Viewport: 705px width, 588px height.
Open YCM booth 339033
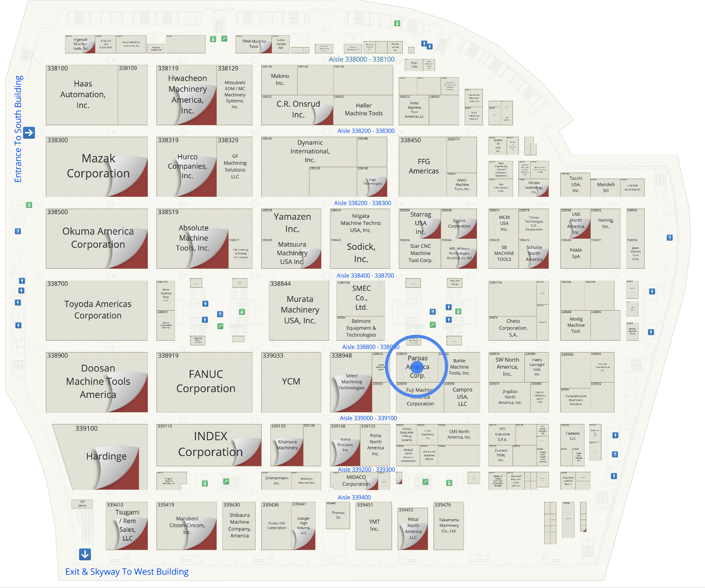pyautogui.click(x=291, y=382)
